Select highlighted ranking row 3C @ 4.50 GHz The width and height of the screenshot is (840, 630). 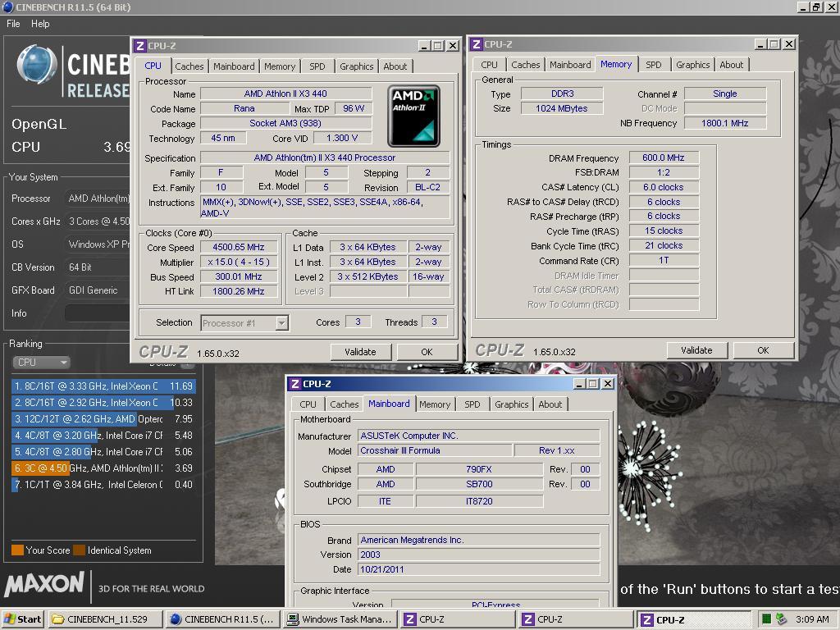coord(103,468)
